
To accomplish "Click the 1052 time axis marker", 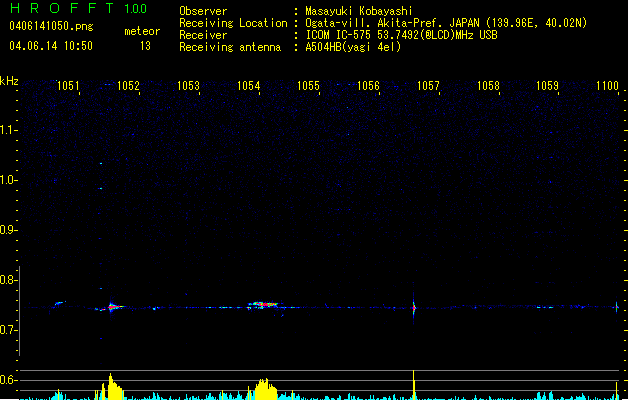I will coord(128,86).
